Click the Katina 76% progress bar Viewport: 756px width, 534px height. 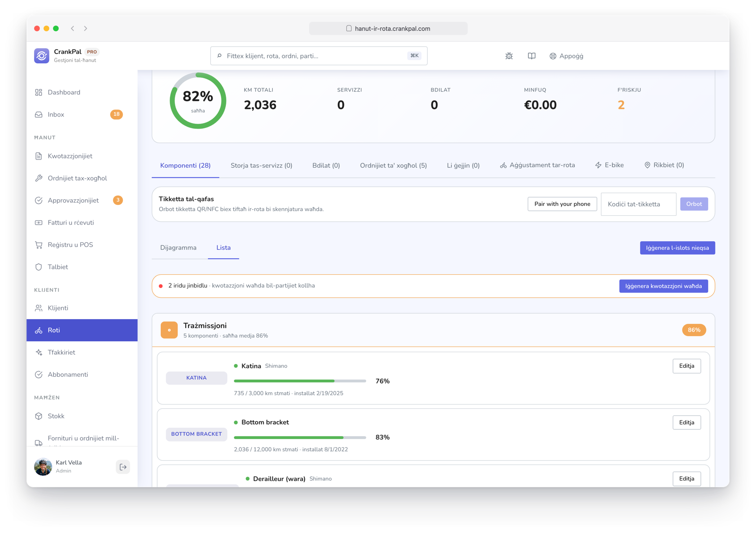coord(300,381)
